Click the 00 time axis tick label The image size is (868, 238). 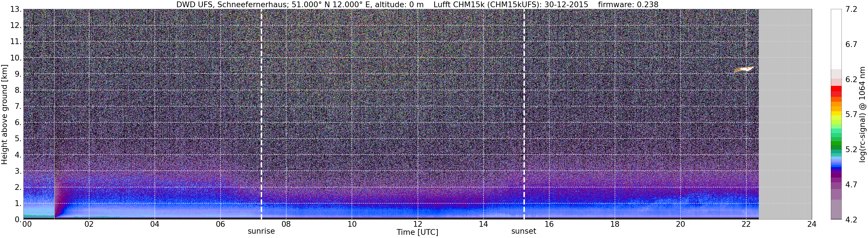coord(27,224)
